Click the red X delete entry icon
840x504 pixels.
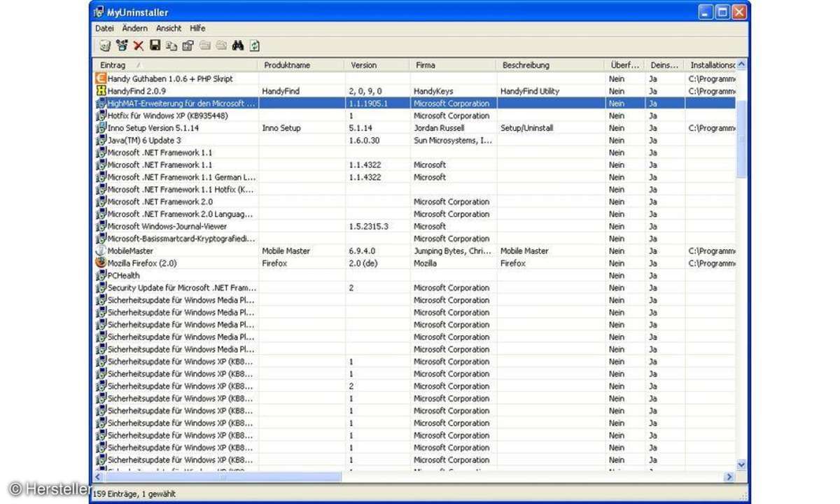pyautogui.click(x=139, y=46)
